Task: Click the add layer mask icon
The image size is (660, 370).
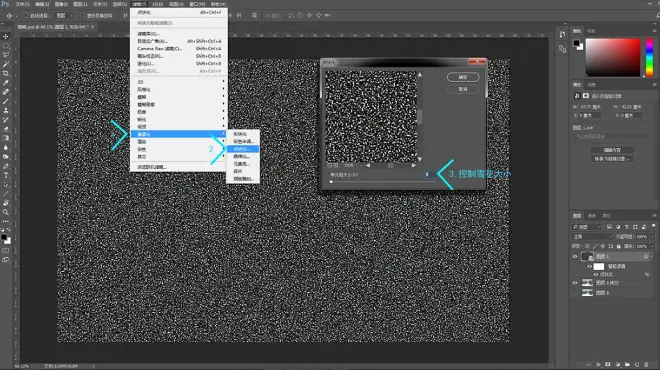Action: click(x=608, y=365)
